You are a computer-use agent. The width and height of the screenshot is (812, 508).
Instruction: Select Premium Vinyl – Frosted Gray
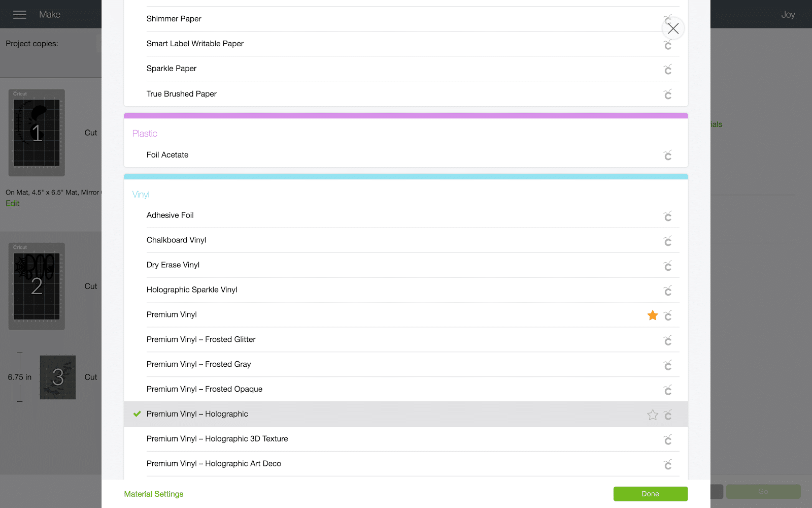point(406,365)
